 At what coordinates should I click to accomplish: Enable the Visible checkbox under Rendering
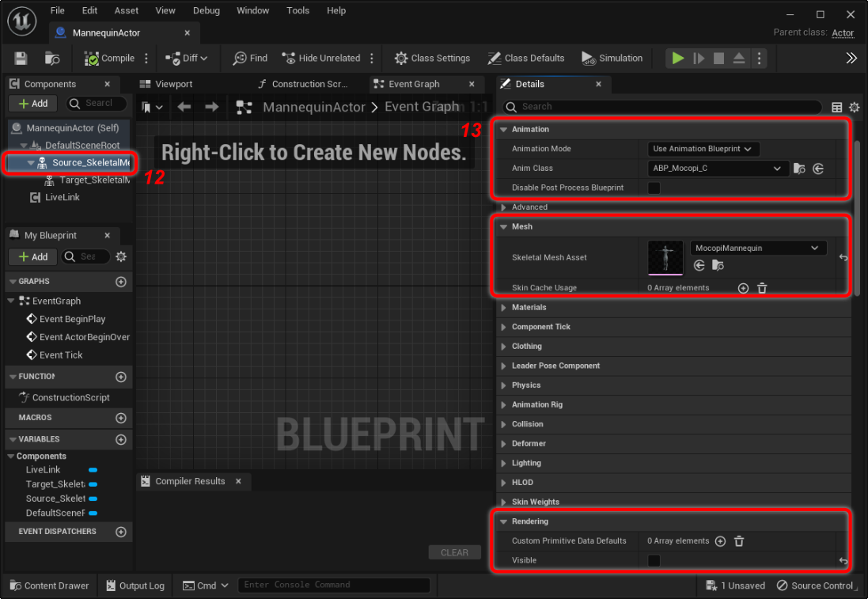click(x=654, y=560)
